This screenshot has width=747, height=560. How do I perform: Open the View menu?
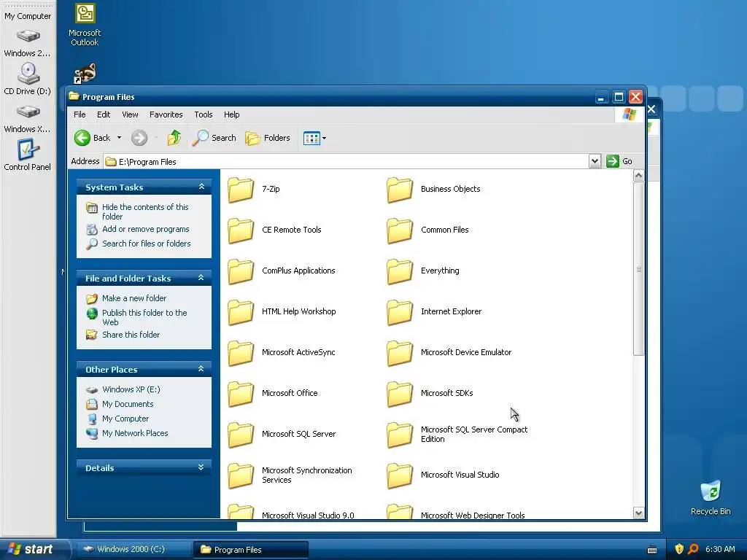tap(130, 114)
